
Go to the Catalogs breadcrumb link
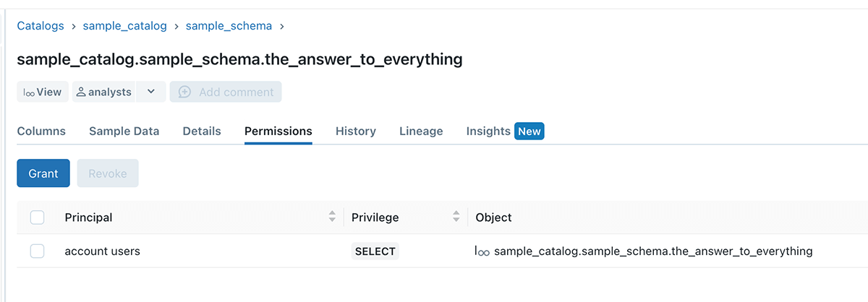[41, 26]
